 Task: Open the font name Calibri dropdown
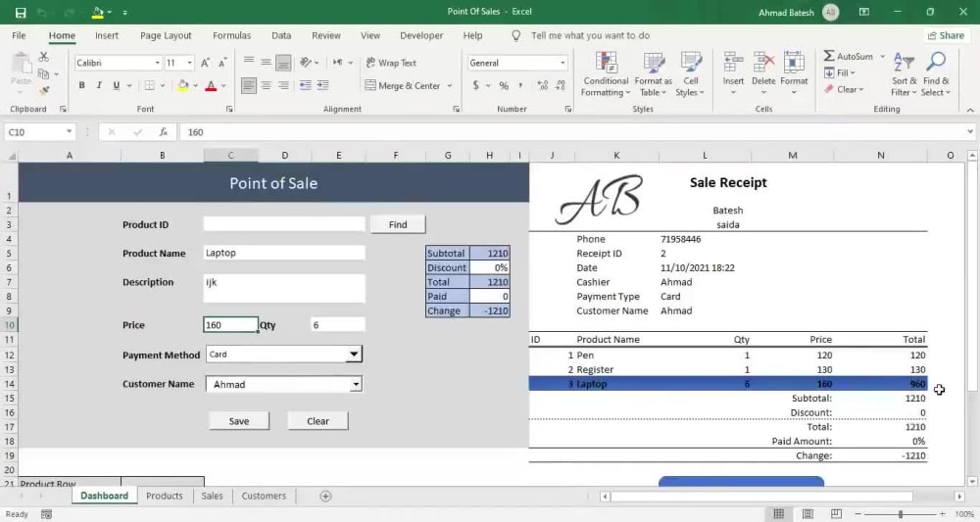158,63
